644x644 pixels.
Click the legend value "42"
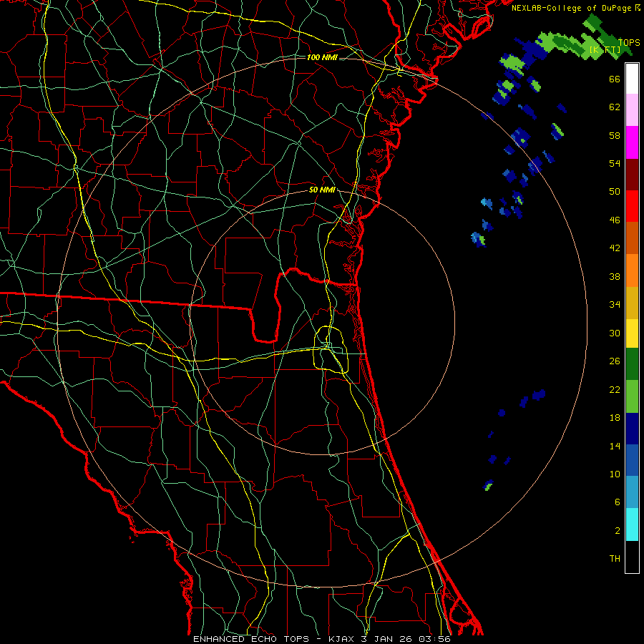[615, 248]
